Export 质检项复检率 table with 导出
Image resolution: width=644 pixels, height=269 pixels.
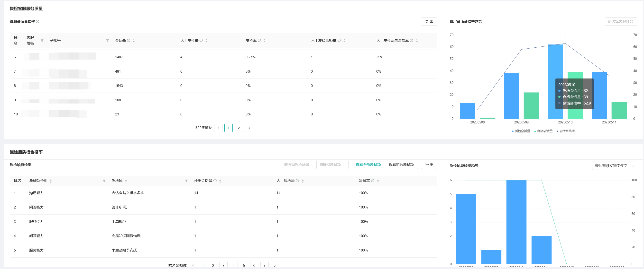[x=429, y=165]
